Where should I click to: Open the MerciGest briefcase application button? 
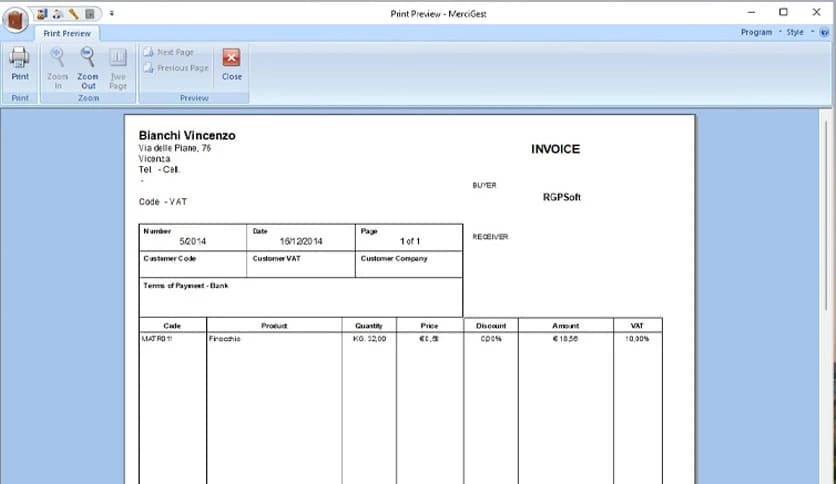[x=15, y=20]
